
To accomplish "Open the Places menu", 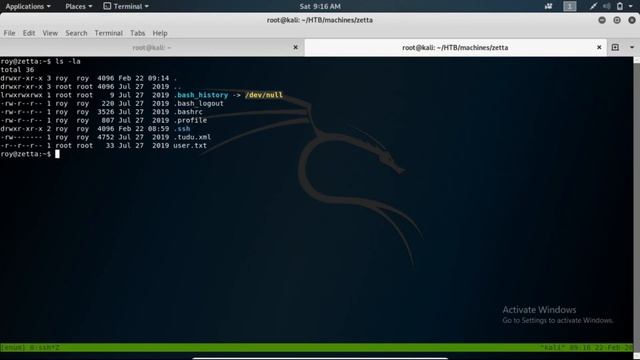I will [79, 6].
